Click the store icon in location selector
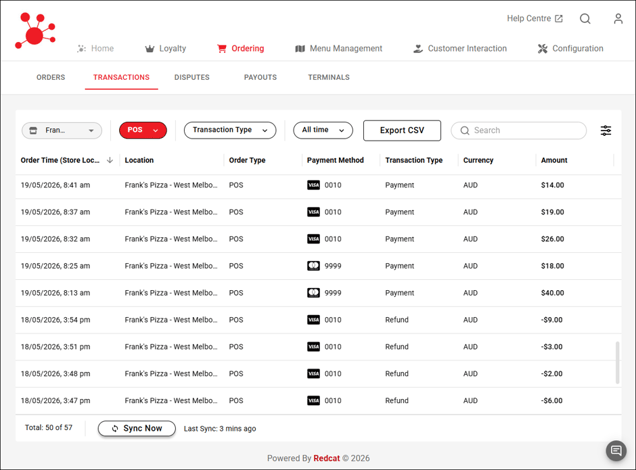 tap(33, 131)
